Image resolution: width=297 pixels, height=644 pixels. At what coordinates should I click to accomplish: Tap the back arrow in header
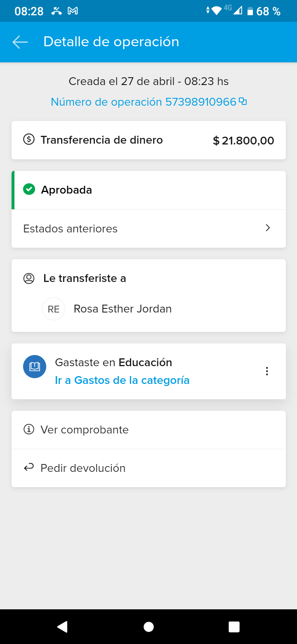20,42
